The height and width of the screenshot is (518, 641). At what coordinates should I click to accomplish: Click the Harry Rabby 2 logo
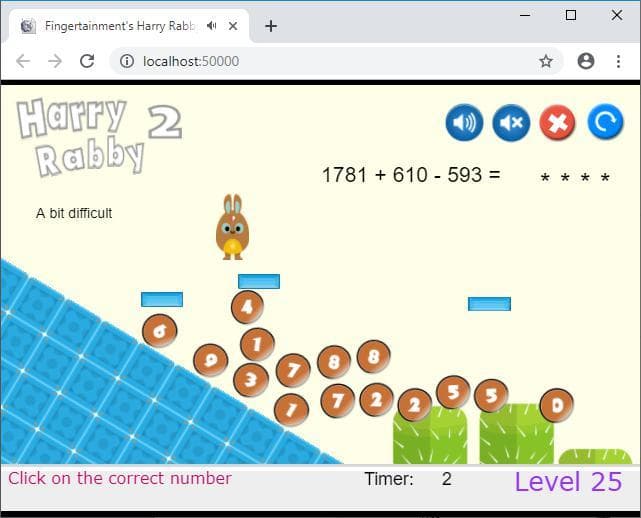pos(99,137)
